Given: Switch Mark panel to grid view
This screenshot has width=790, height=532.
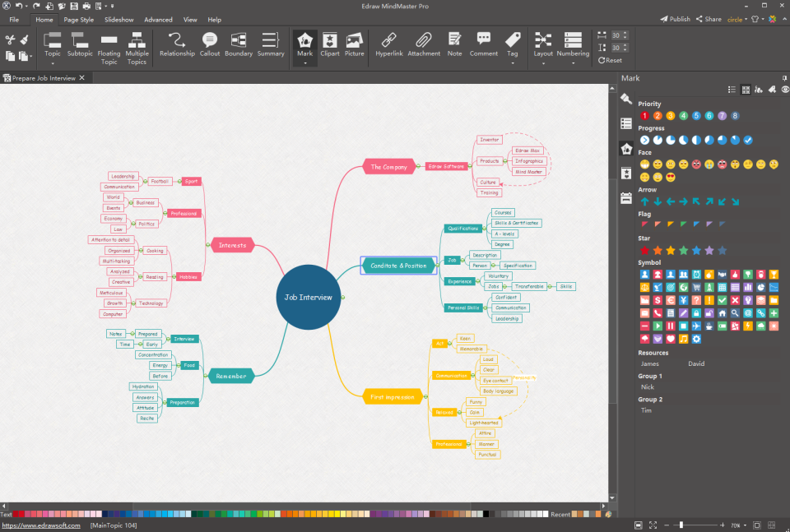Looking at the screenshot, I should pos(746,90).
